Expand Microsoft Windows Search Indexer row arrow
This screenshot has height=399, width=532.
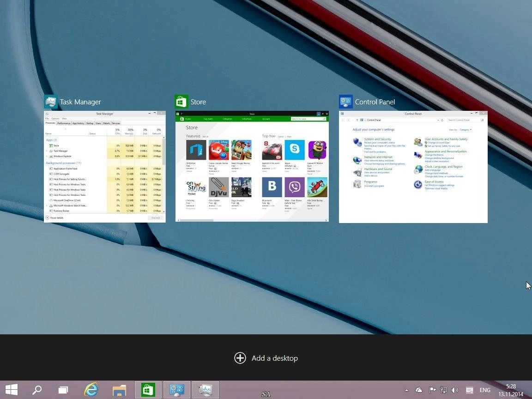pos(47,206)
